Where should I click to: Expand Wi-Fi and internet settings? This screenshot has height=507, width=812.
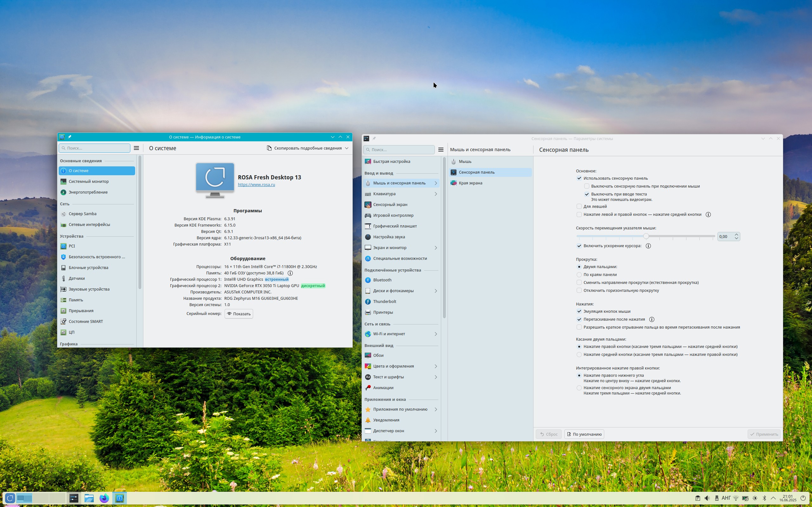(x=435, y=334)
